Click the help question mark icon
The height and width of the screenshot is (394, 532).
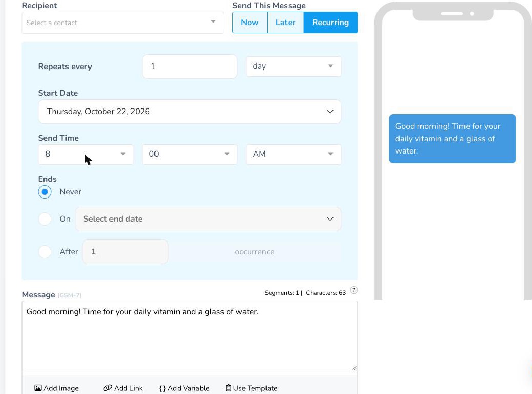click(354, 290)
